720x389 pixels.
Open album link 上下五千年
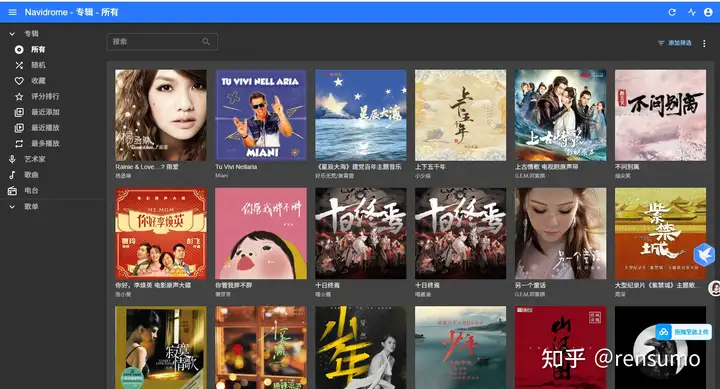430,167
